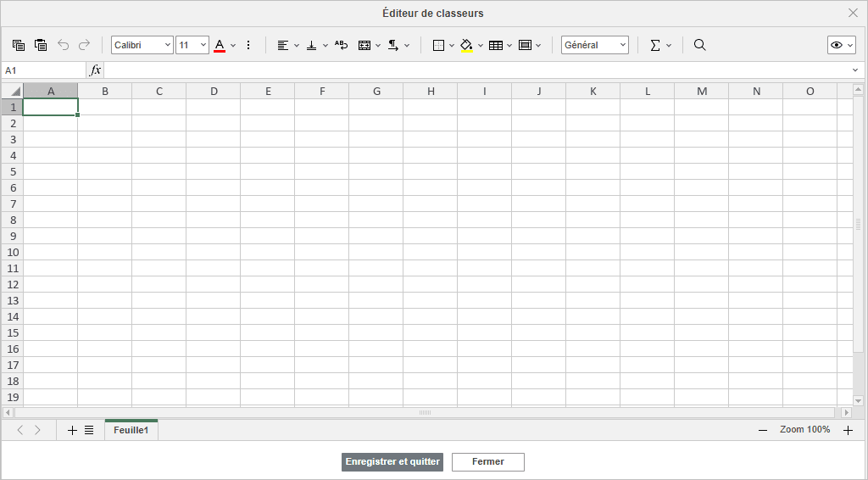Select cell A1 in the grid
The height and width of the screenshot is (480, 868).
coord(50,107)
